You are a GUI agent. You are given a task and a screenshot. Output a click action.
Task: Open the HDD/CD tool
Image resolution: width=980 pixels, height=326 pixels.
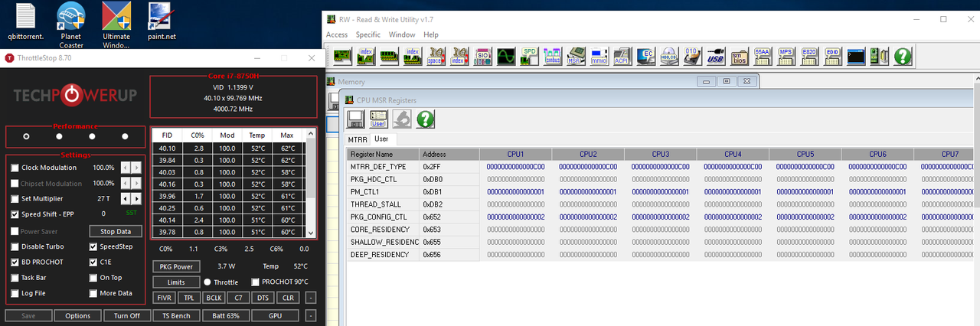point(669,56)
